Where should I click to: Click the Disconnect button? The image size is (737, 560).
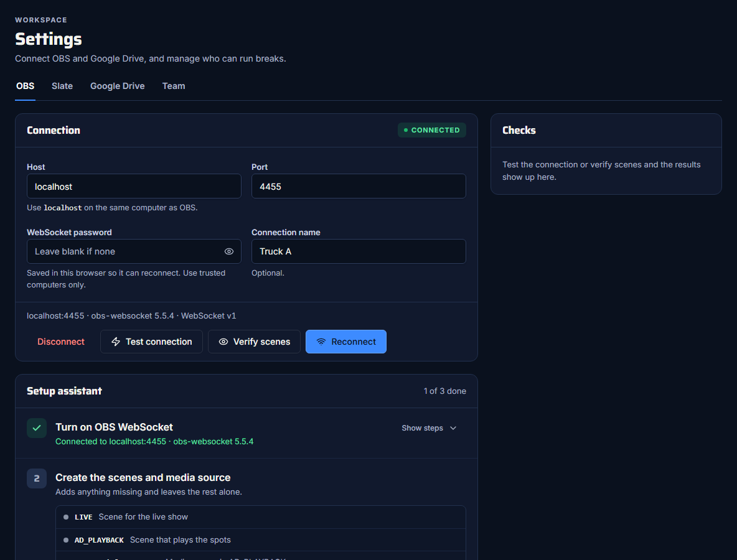60,342
